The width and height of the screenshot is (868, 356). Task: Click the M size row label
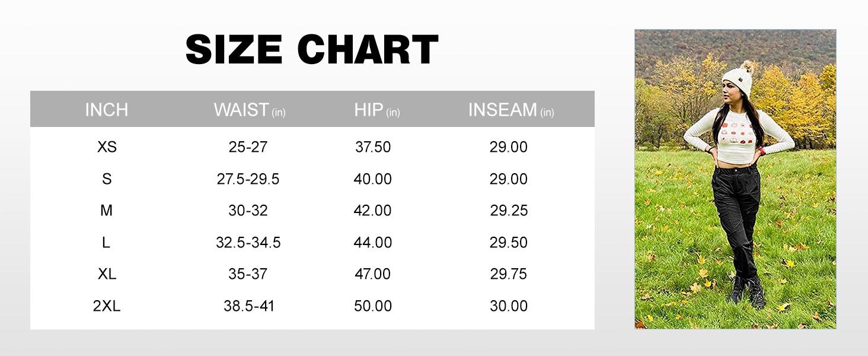pos(107,211)
